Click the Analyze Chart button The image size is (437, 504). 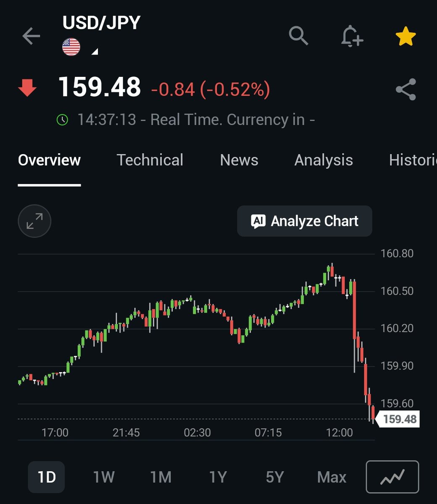tap(305, 221)
